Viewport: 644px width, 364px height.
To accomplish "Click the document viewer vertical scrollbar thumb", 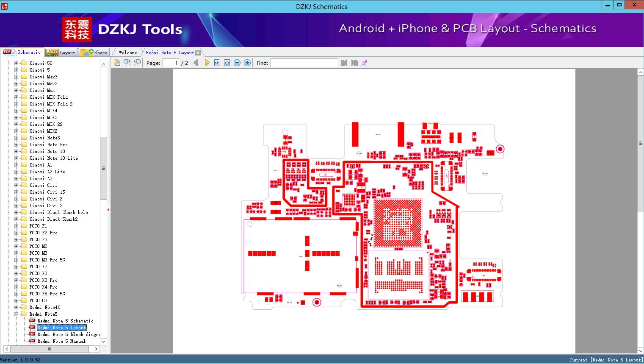I will tap(641, 143).
